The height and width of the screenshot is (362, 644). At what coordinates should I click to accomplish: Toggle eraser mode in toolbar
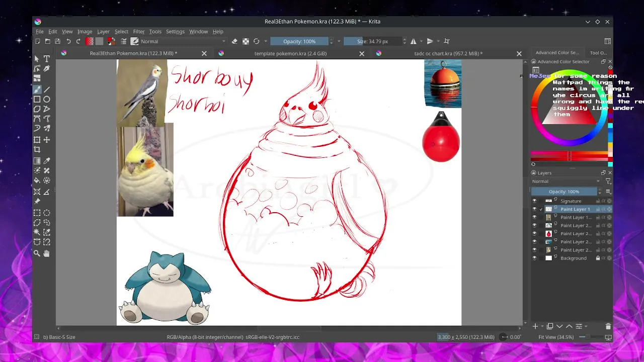234,41
